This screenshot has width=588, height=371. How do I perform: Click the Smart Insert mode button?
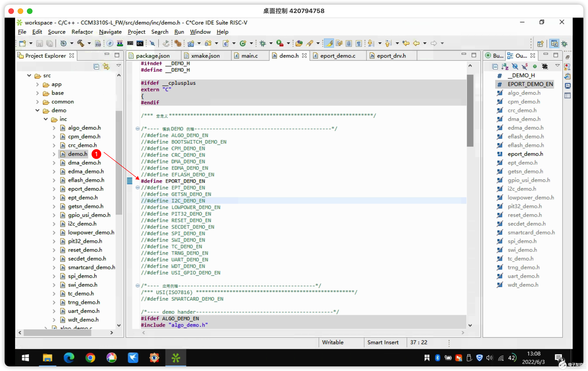click(x=383, y=342)
